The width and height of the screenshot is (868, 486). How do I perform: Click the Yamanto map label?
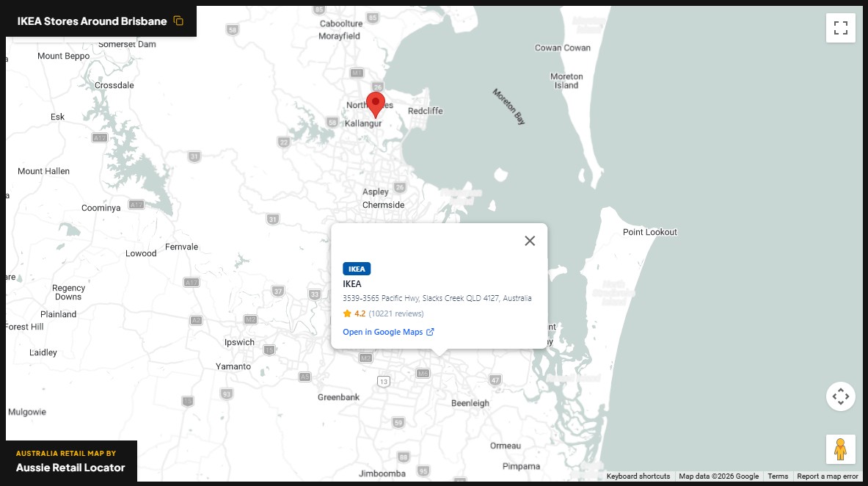pyautogui.click(x=233, y=367)
